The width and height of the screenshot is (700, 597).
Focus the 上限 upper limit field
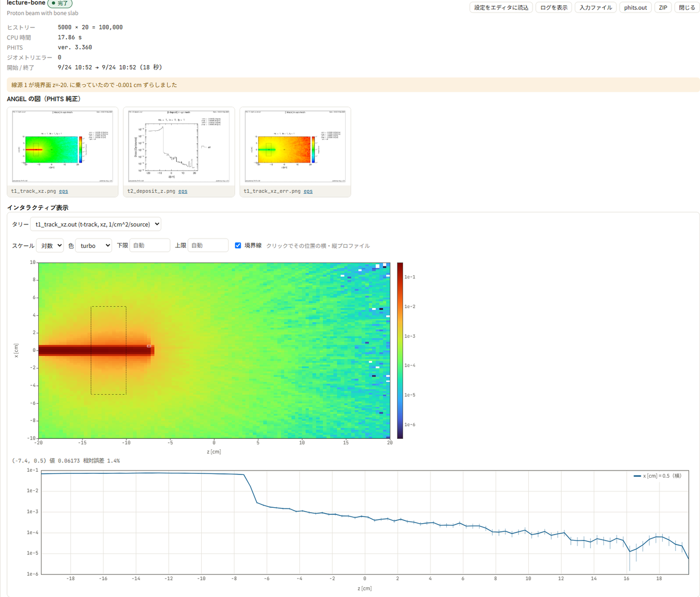(208, 246)
